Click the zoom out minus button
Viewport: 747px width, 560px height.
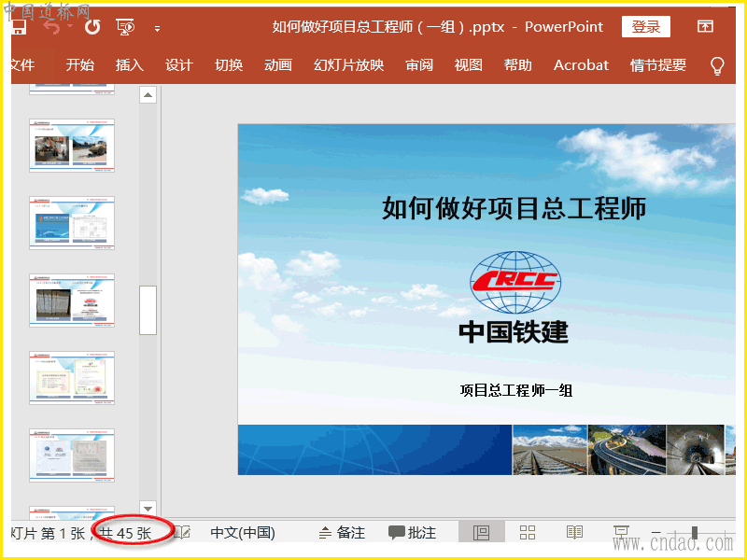pos(656,532)
